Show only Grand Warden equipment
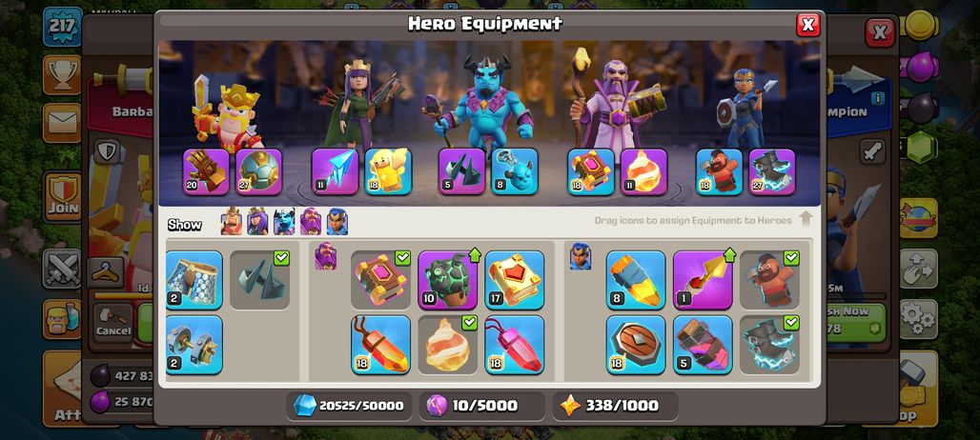 pyautogui.click(x=311, y=222)
